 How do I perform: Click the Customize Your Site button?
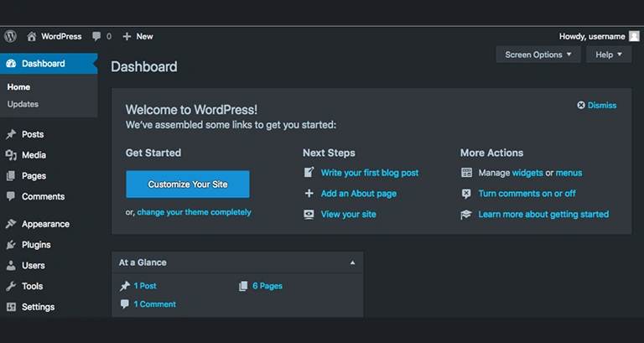(x=187, y=184)
